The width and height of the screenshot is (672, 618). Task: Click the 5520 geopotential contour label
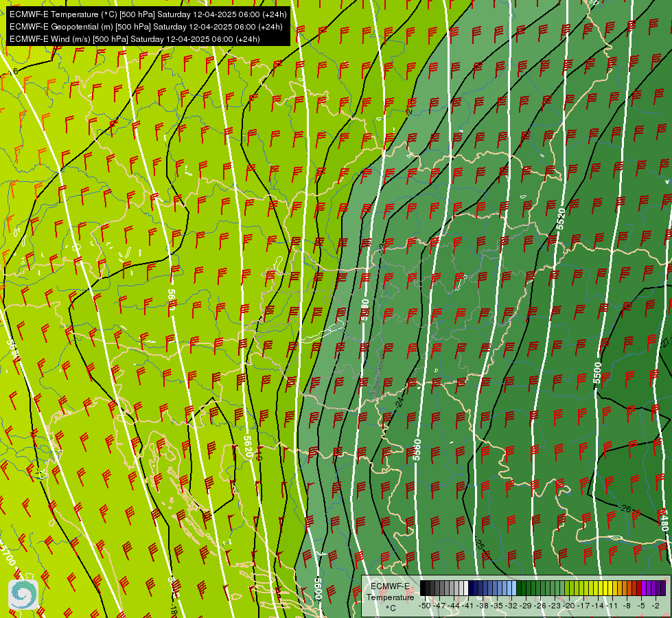561,219
